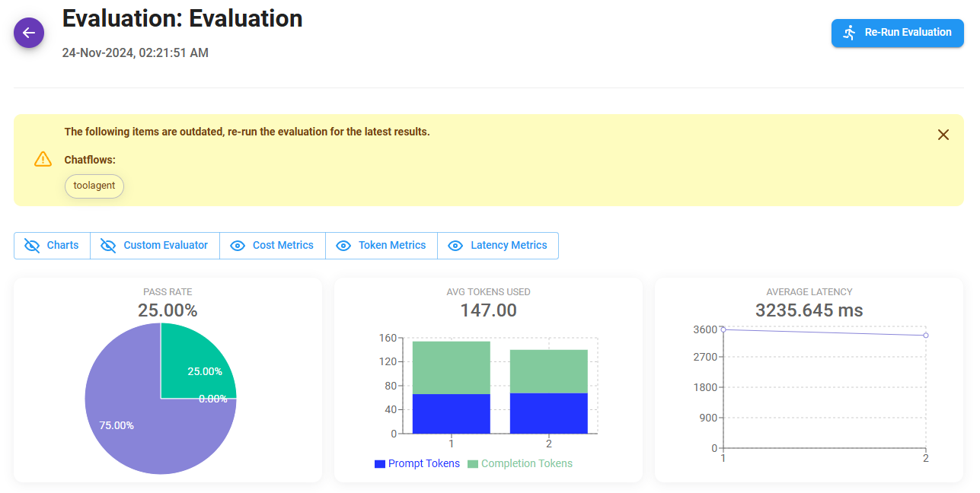Toggle Charts visibility
980x493 pixels.
(52, 246)
